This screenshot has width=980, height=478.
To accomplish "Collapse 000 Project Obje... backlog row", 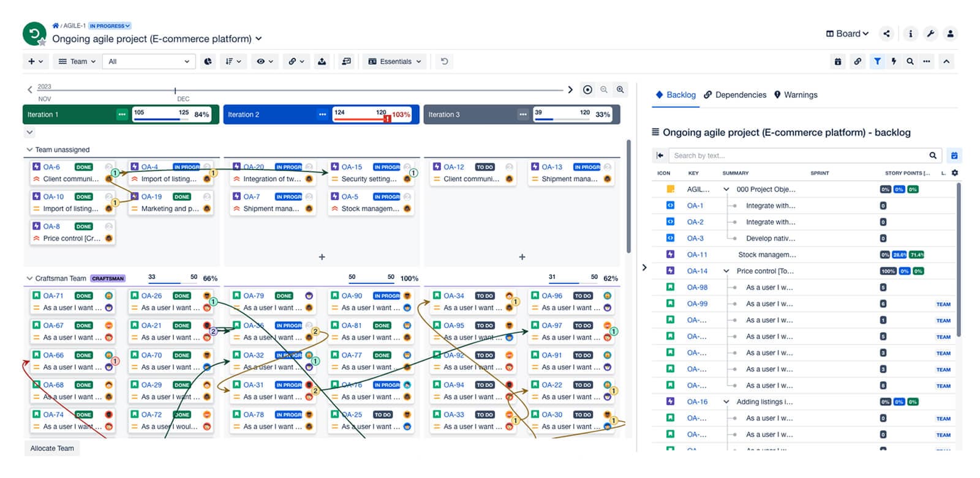I will (726, 189).
